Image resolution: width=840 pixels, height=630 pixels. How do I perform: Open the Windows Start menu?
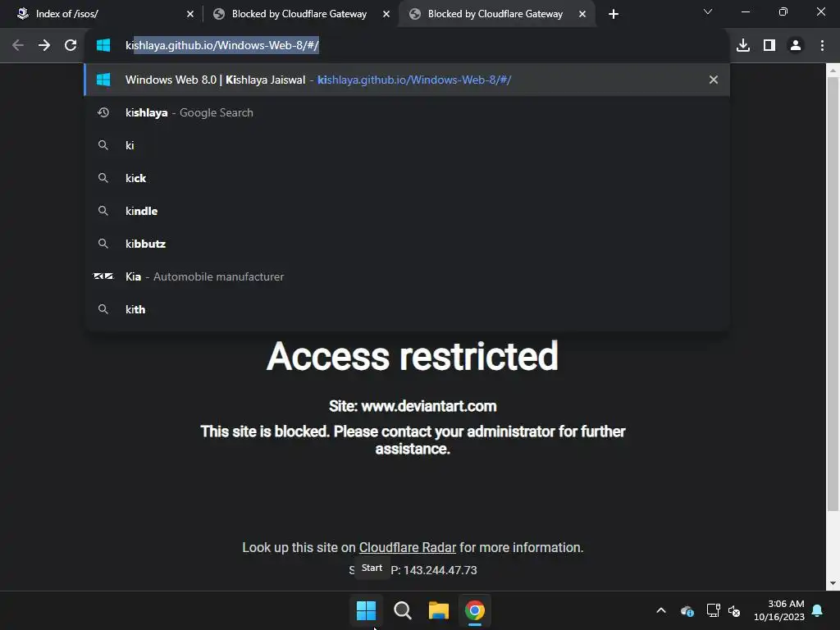click(367, 610)
